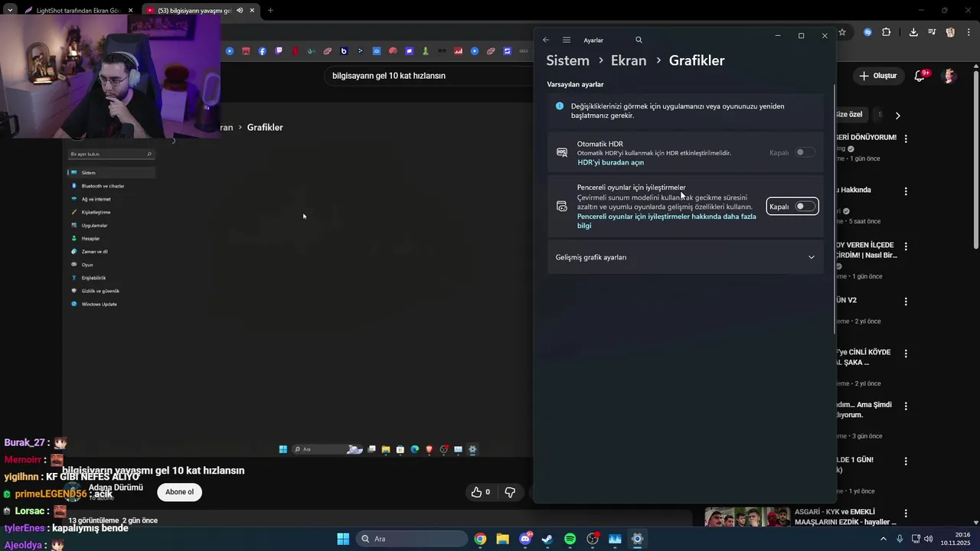980x551 pixels.
Task: Open OBS Studio from the taskbar
Action: click(x=593, y=539)
